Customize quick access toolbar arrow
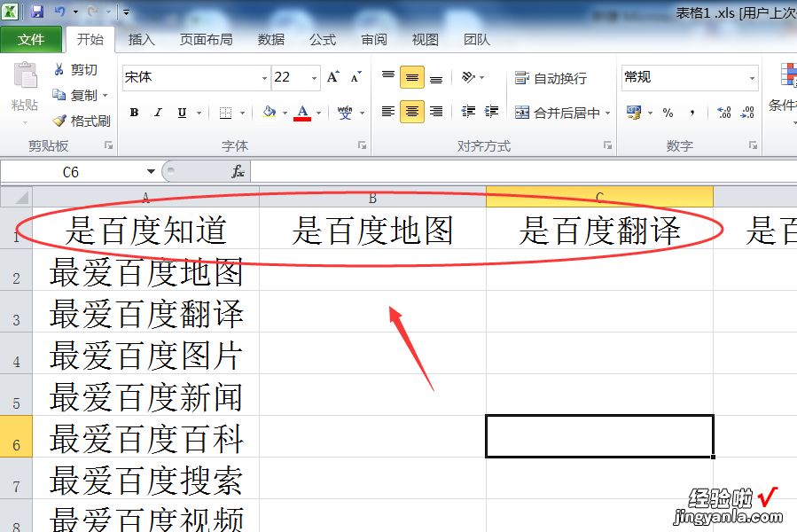797x532 pixels. pos(126,12)
